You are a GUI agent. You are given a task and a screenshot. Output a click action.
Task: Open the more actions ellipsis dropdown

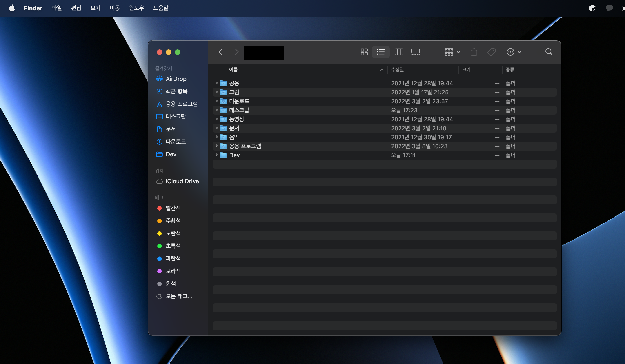pos(514,52)
